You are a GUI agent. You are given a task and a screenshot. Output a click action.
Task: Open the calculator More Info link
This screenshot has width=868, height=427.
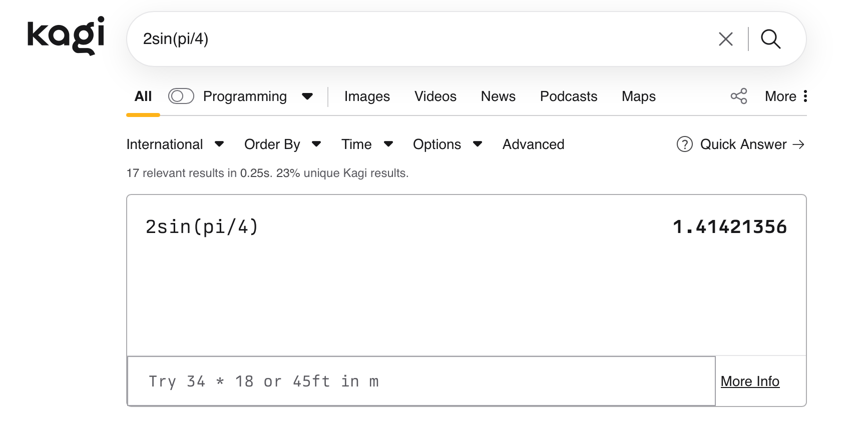pyautogui.click(x=749, y=381)
